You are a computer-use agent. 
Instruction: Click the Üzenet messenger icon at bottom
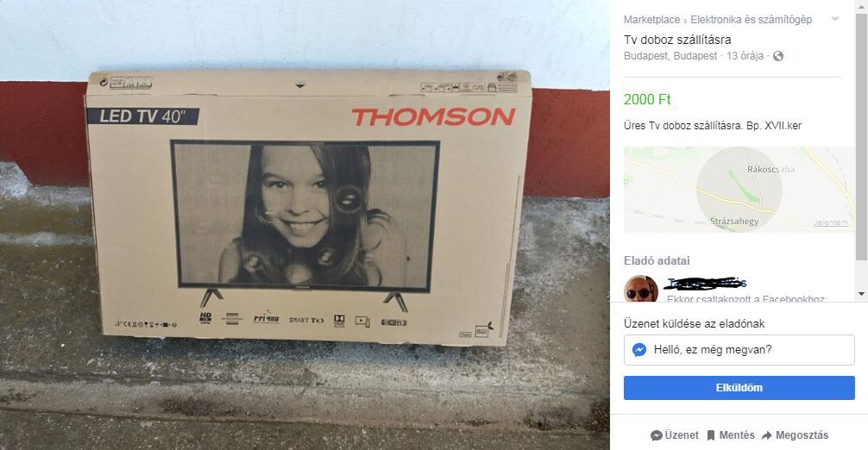(657, 435)
